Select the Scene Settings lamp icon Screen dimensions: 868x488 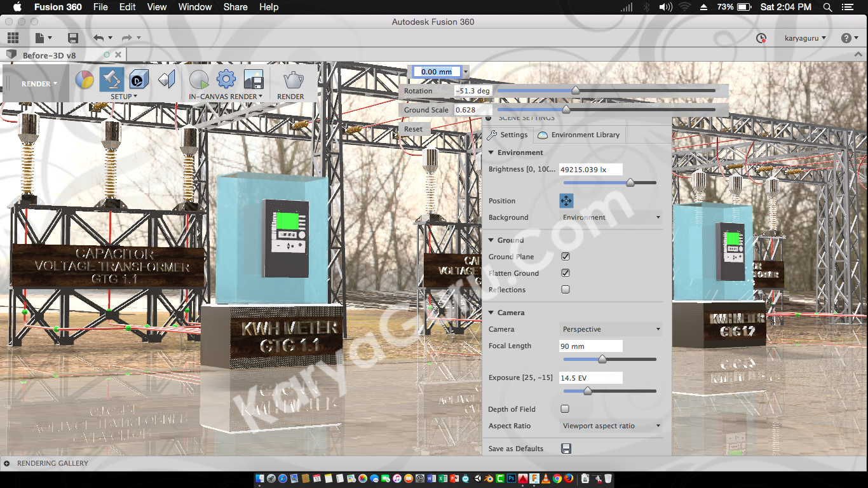(112, 79)
